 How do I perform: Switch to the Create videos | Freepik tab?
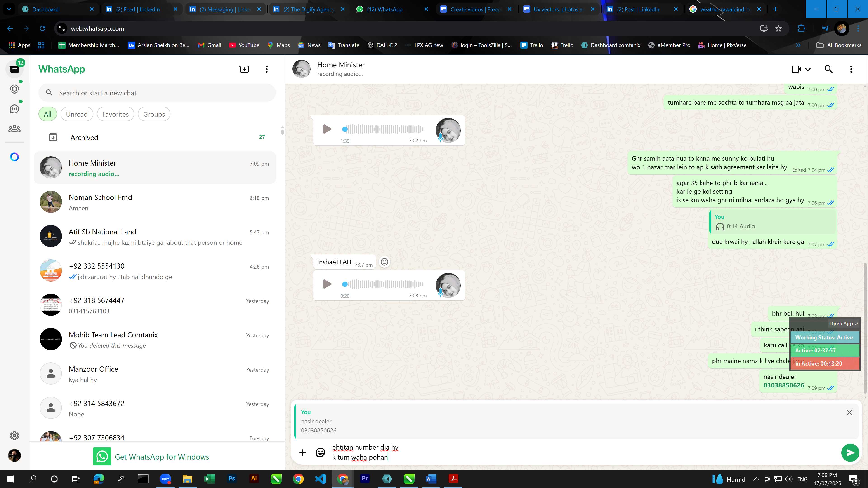tap(476, 9)
